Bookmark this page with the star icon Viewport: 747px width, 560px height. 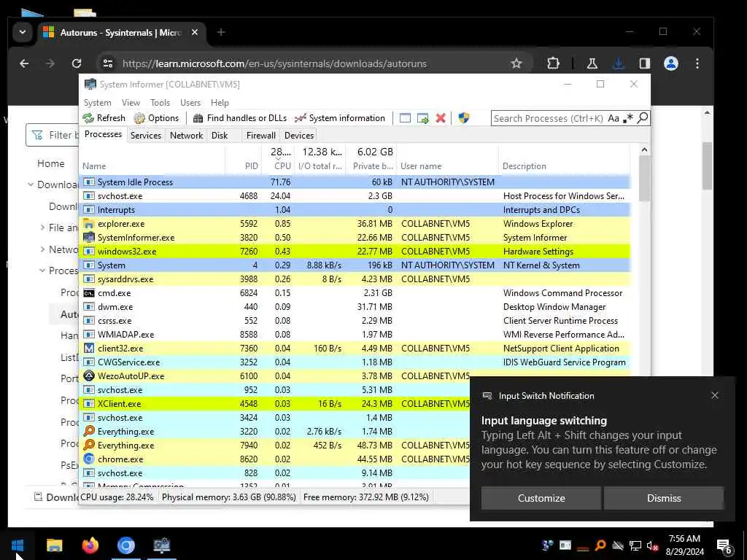(x=516, y=63)
